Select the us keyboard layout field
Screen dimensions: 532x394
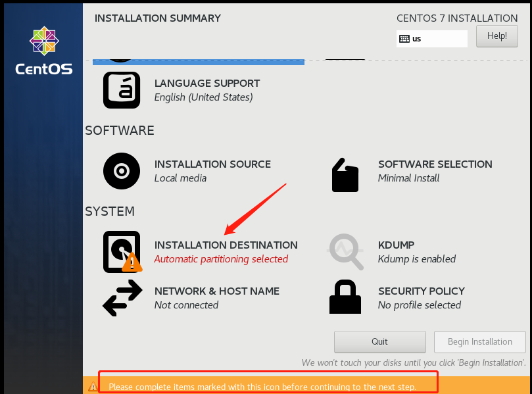tap(432, 39)
